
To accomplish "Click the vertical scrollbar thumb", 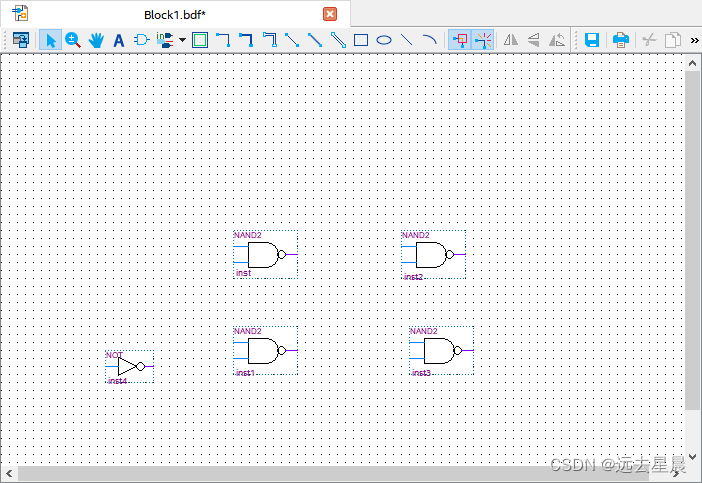I will tap(692, 239).
